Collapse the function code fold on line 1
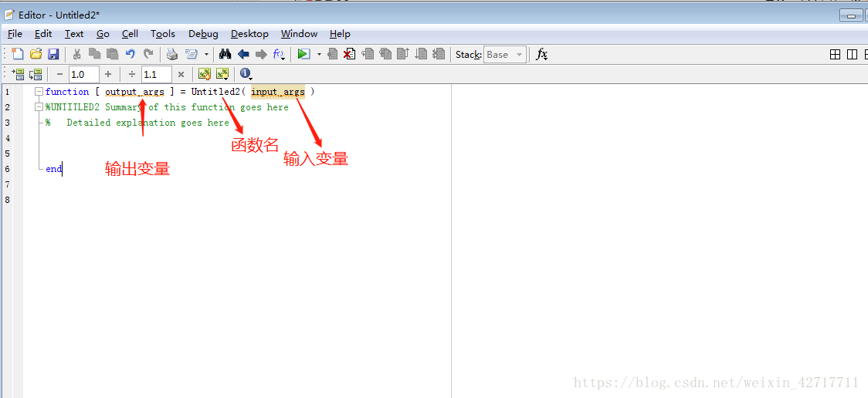This screenshot has height=398, width=868. 39,92
